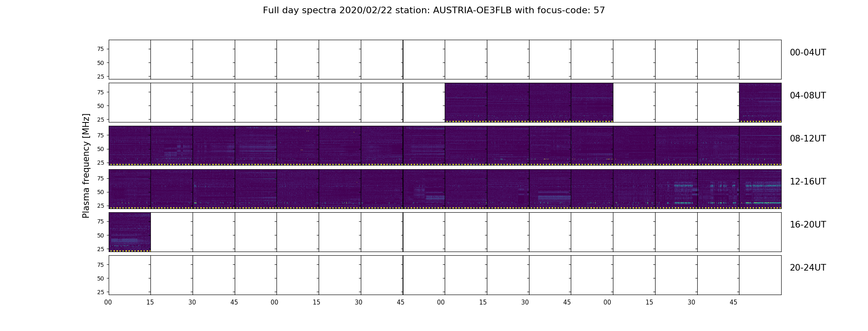Click the '75' tick of the 00-04UT row
868x331 pixels.
tap(100, 49)
